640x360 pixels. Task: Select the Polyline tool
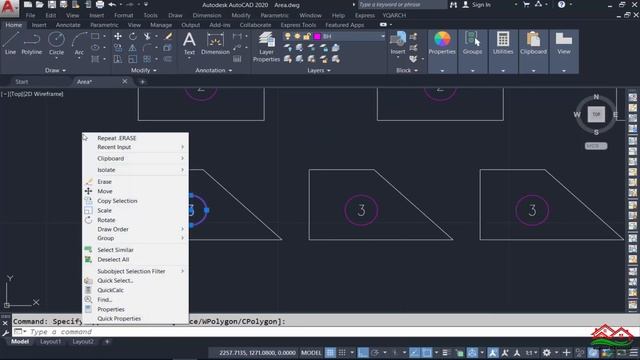point(31,43)
